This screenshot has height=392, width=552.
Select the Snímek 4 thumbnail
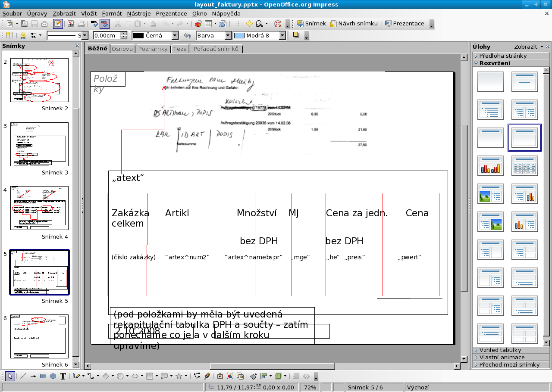coord(39,208)
